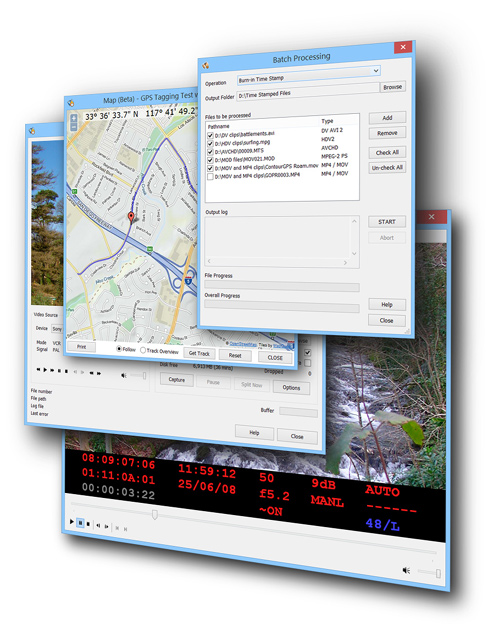Select the Track Overview radio button

pos(143,350)
